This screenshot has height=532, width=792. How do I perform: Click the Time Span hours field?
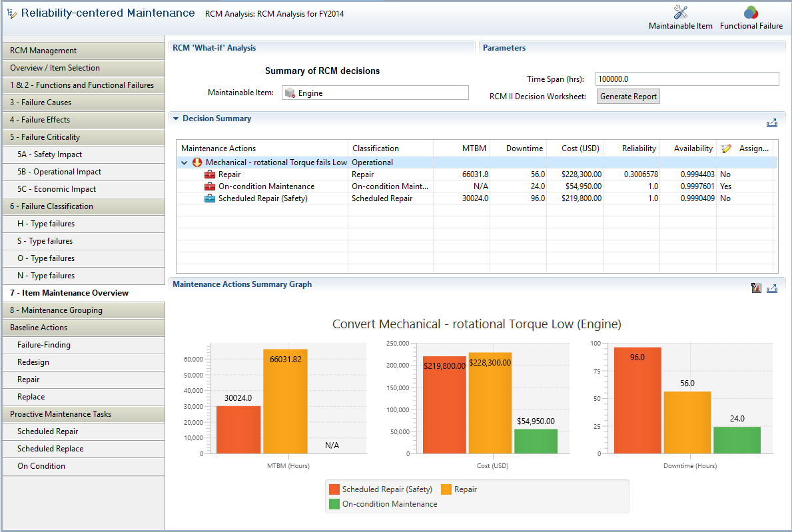(687, 79)
